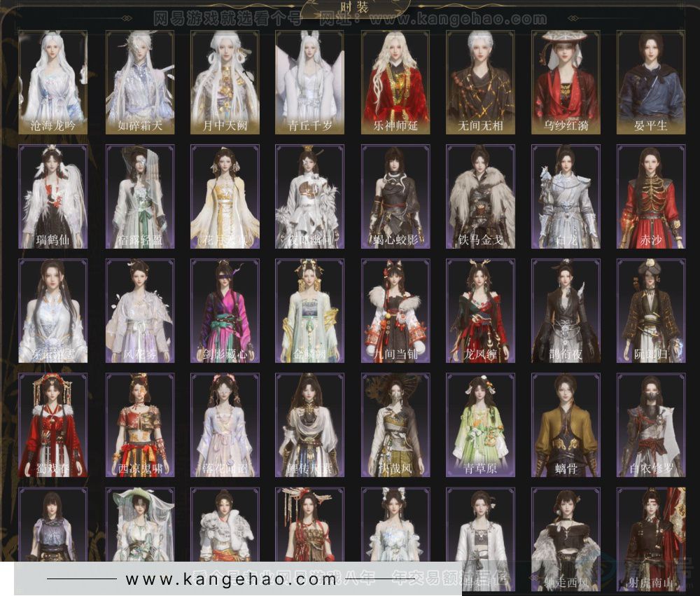
Task: Click the 赤沙 red costume card
Action: [x=650, y=197]
